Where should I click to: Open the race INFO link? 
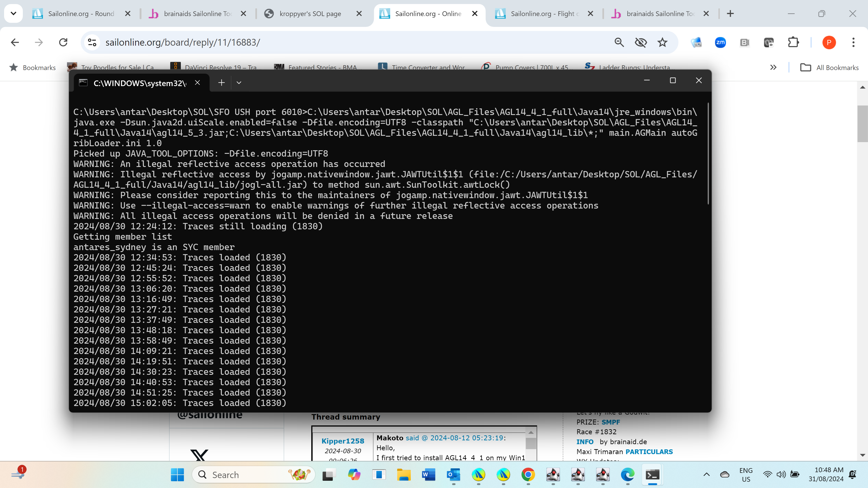[585, 441]
